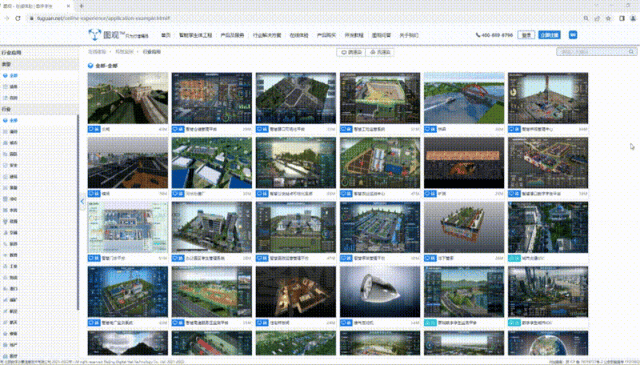The image size is (640, 365).
Task: Bookmark this page with the star icon
Action: tap(608, 18)
